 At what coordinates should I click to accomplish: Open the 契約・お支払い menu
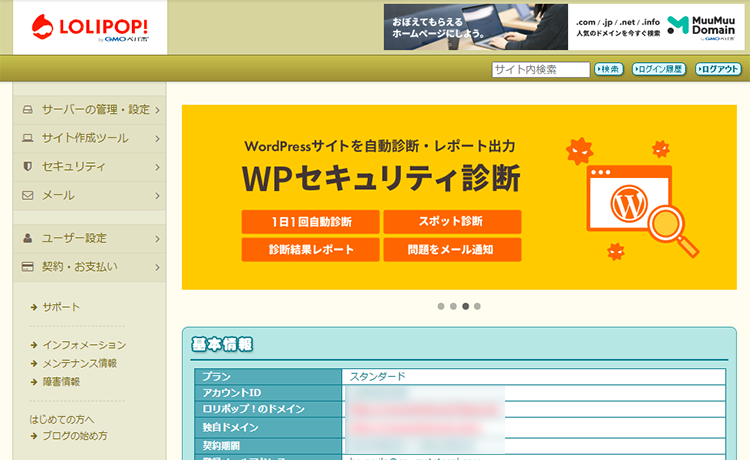89,267
